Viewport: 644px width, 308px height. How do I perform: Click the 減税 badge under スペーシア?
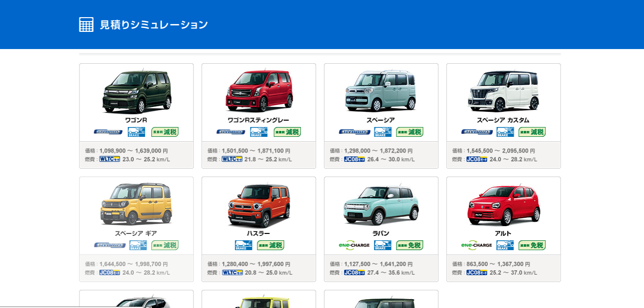click(410, 132)
